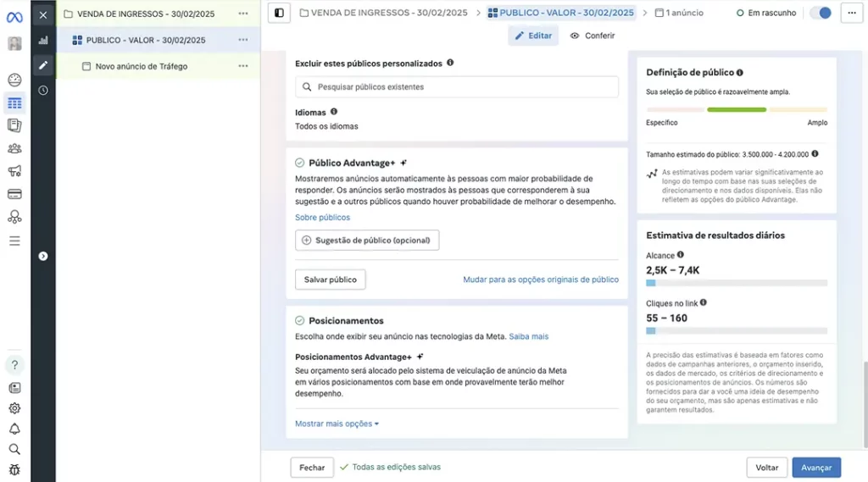Expand Mostrar mais opções
The height and width of the screenshot is (482, 868).
pyautogui.click(x=337, y=424)
